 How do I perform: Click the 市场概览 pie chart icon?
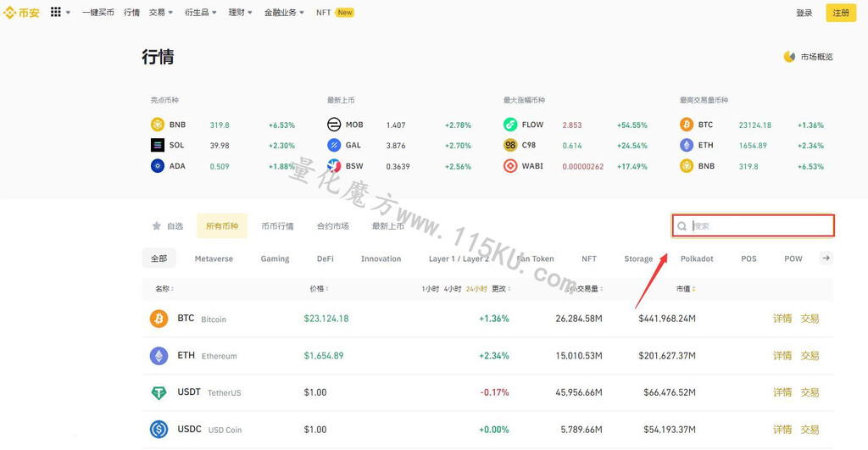click(x=789, y=57)
